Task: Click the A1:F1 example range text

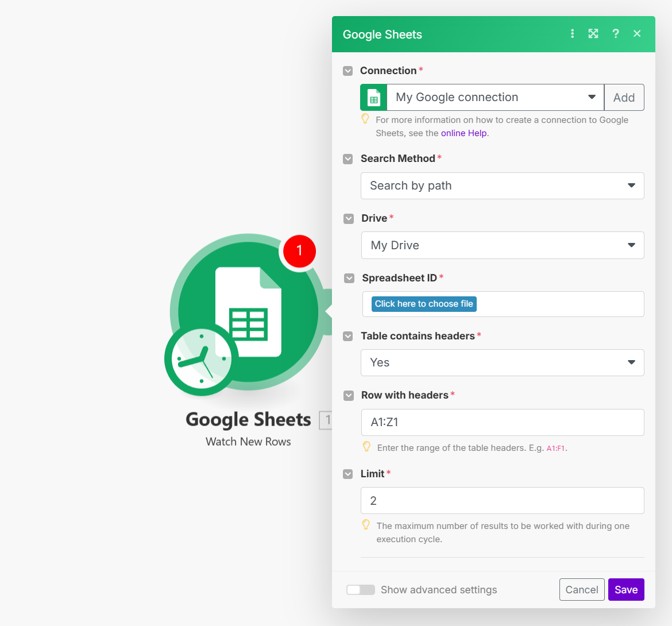Action: pos(555,448)
